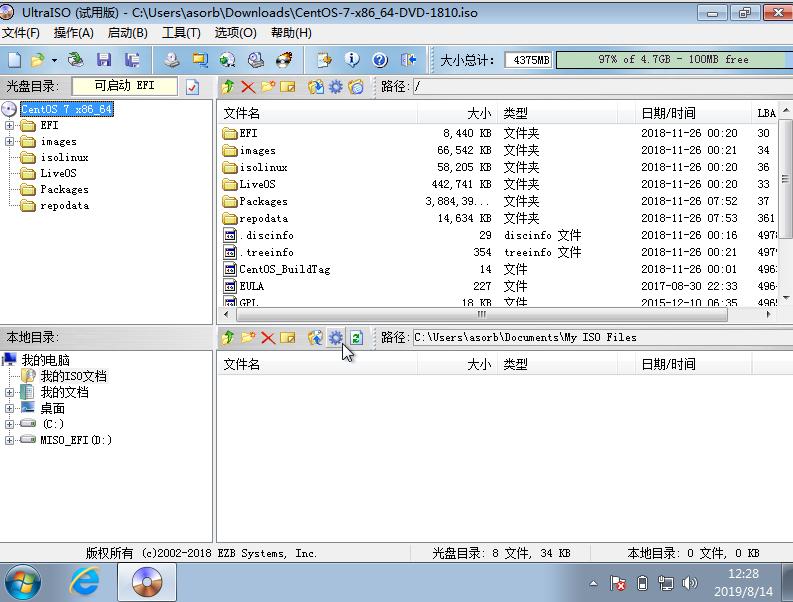Click New Folder icon in local pane toolbar

click(x=248, y=337)
